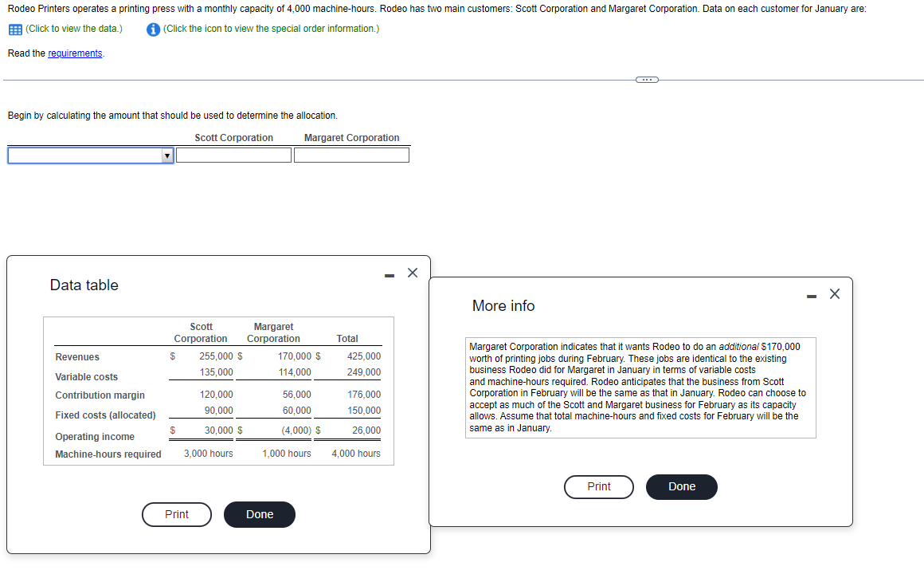The image size is (924, 578).
Task: Select total machine-hours 4,000 hours
Action: click(356, 454)
